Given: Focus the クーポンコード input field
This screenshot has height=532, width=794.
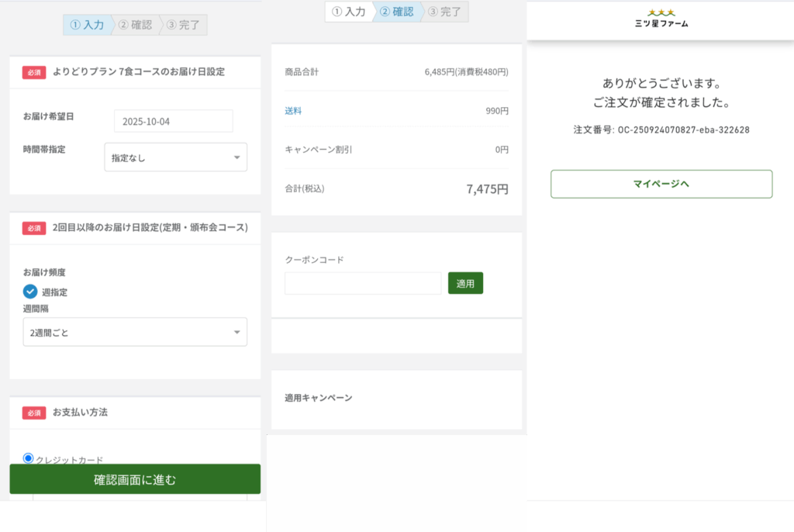Looking at the screenshot, I should tap(363, 283).
